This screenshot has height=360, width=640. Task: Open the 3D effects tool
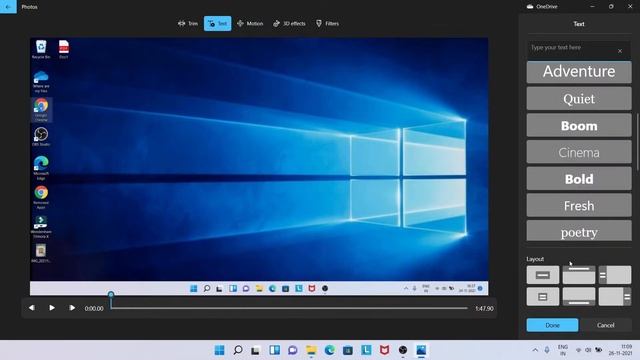[x=289, y=24]
